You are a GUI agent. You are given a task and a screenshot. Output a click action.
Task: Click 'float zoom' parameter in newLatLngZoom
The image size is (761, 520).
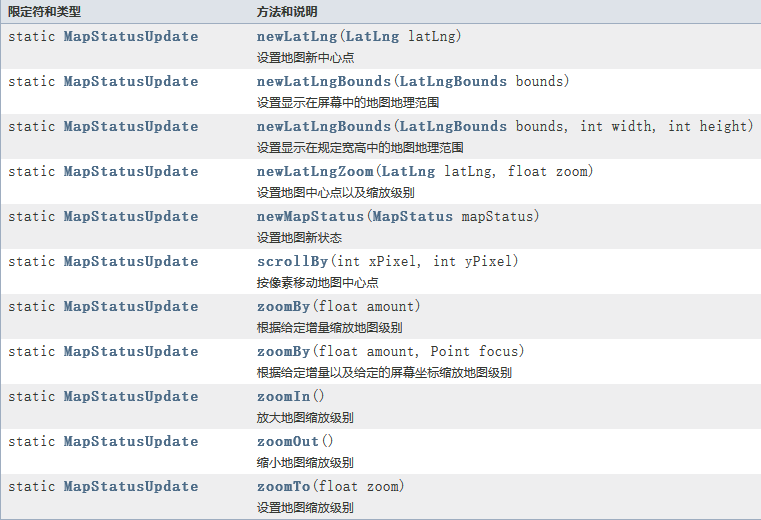pos(547,171)
